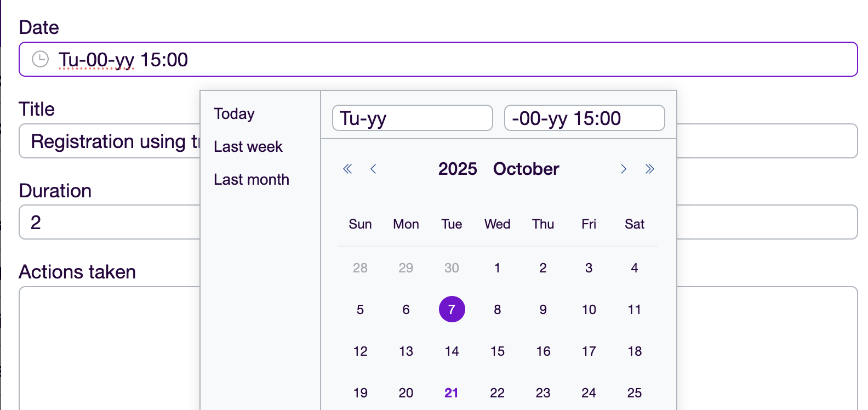Viewport: 868px width, 410px height.
Task: Pick greyed-out September 28
Action: point(360,268)
